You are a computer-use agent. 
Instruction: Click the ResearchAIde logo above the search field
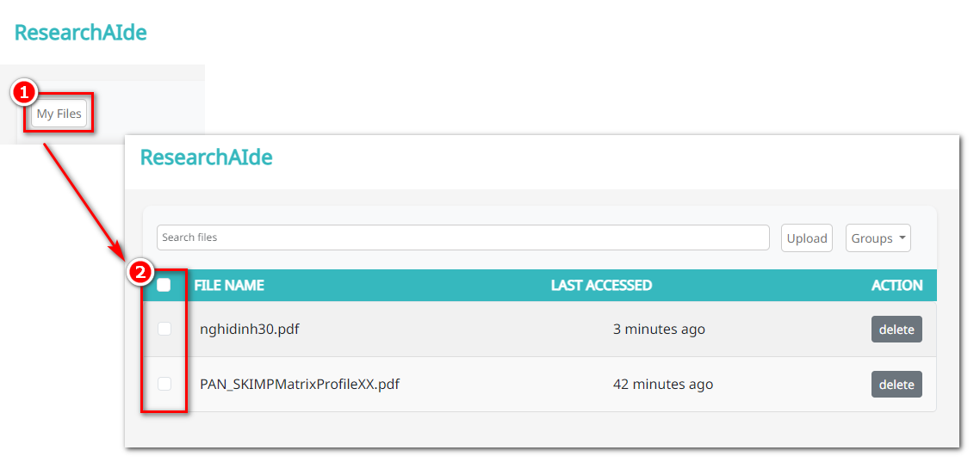[x=207, y=157]
